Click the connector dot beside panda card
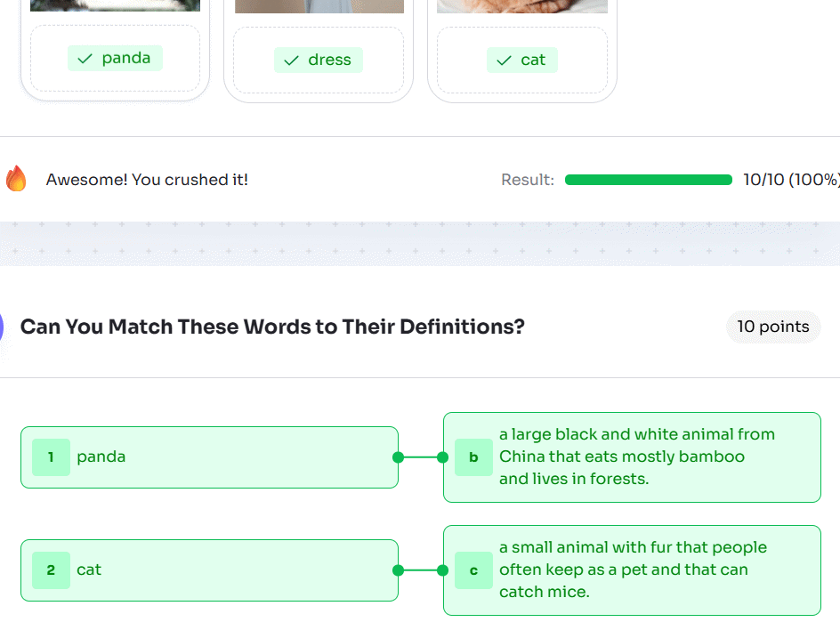This screenshot has height=622, width=840. [397, 457]
